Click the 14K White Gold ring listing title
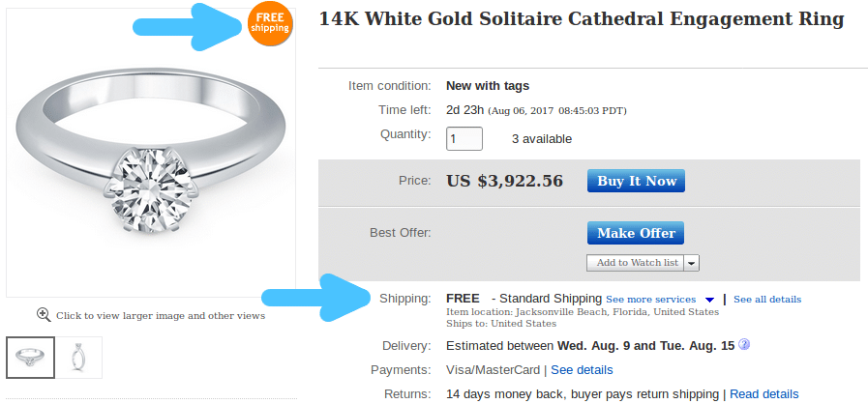 pos(581,18)
